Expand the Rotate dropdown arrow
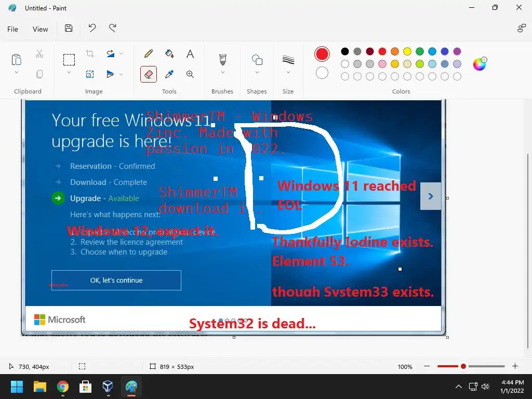The height and width of the screenshot is (399, 532). 121,54
